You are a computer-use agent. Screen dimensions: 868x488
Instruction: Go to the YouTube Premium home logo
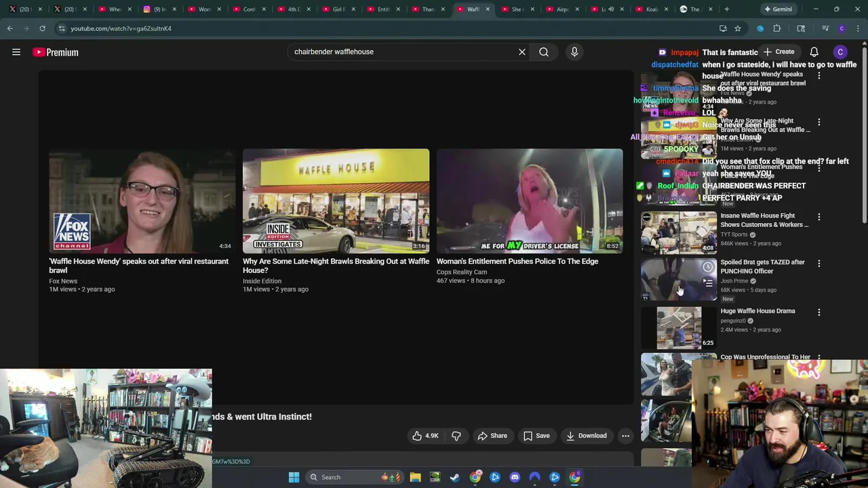pyautogui.click(x=56, y=52)
